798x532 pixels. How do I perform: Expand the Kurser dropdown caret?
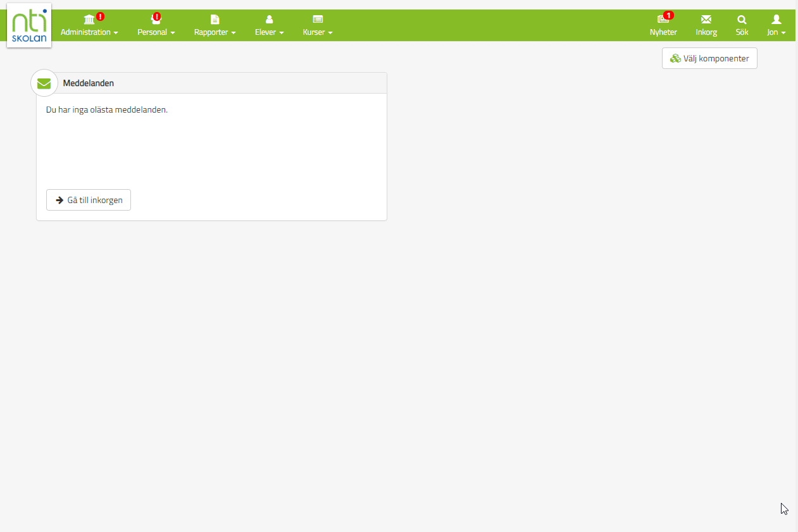(330, 33)
